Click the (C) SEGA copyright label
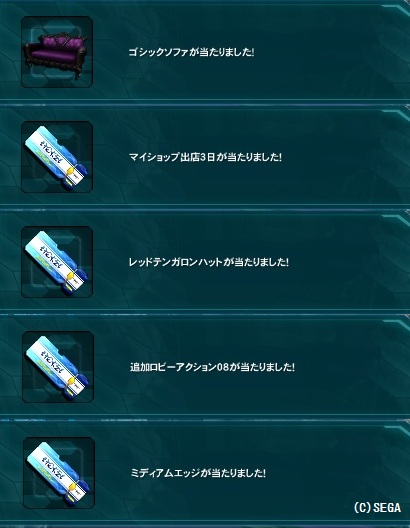Viewport: 410px width, 528px height. [377, 508]
